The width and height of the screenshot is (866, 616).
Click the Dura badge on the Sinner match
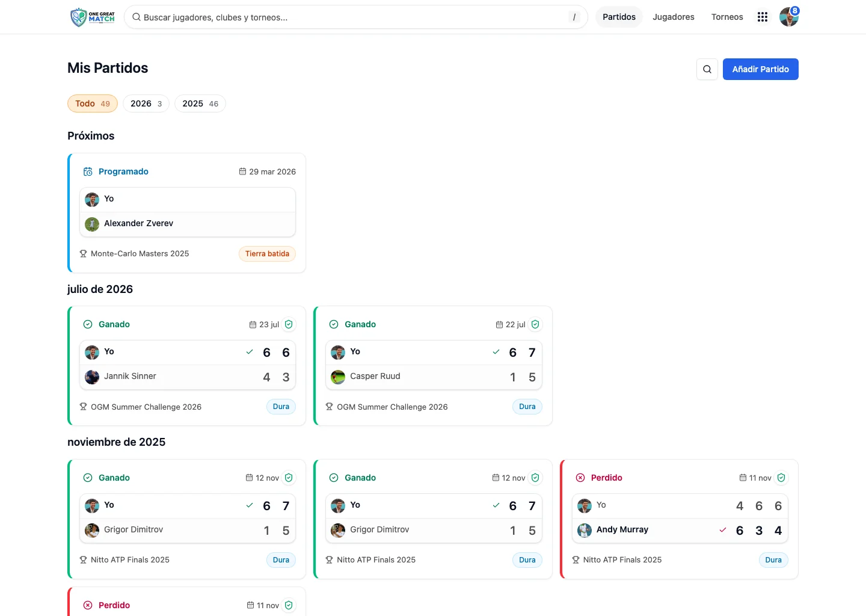[x=281, y=407]
